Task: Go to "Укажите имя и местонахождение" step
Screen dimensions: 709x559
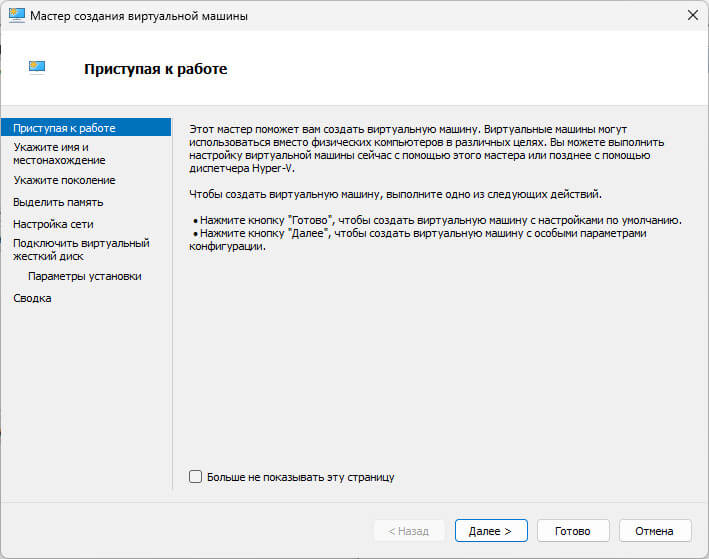Action: tap(59, 154)
